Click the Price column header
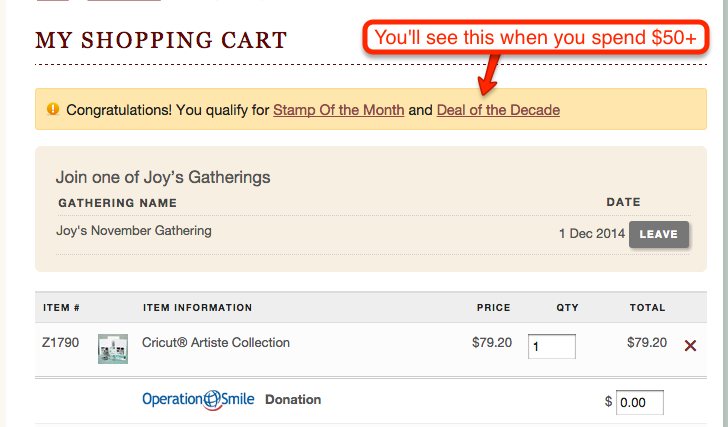Viewport: 728px width, 427px height. click(x=493, y=308)
